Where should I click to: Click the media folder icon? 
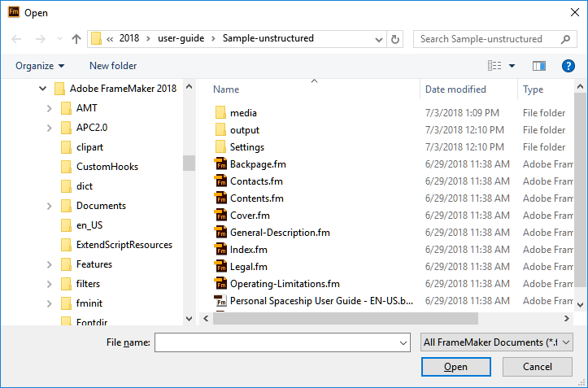click(x=220, y=113)
